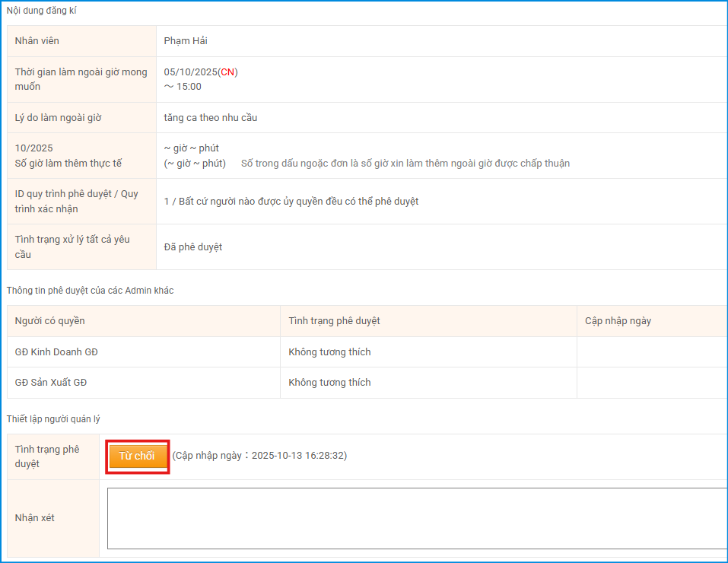Click the Tình trạng phê duyệt column header
The image size is (728, 563).
[x=334, y=321]
